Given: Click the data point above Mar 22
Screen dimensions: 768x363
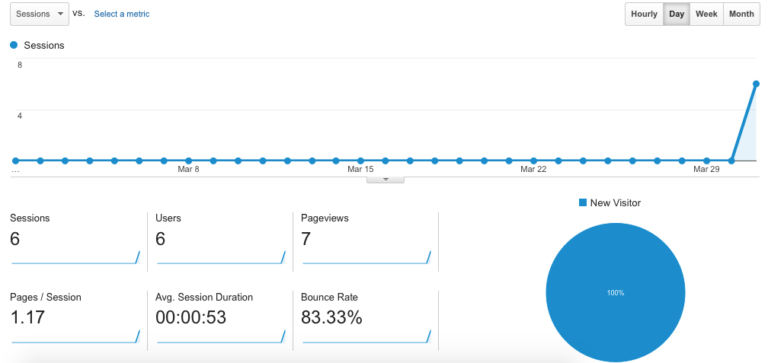Looking at the screenshot, I should coord(533,160).
